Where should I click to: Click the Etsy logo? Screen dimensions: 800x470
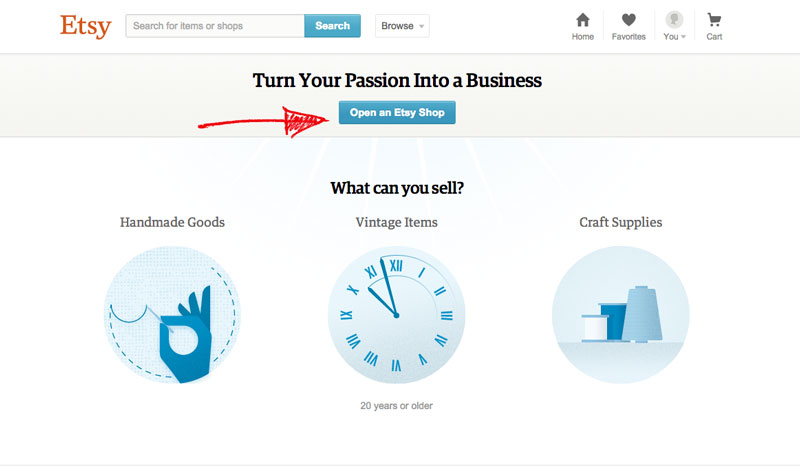tap(84, 25)
